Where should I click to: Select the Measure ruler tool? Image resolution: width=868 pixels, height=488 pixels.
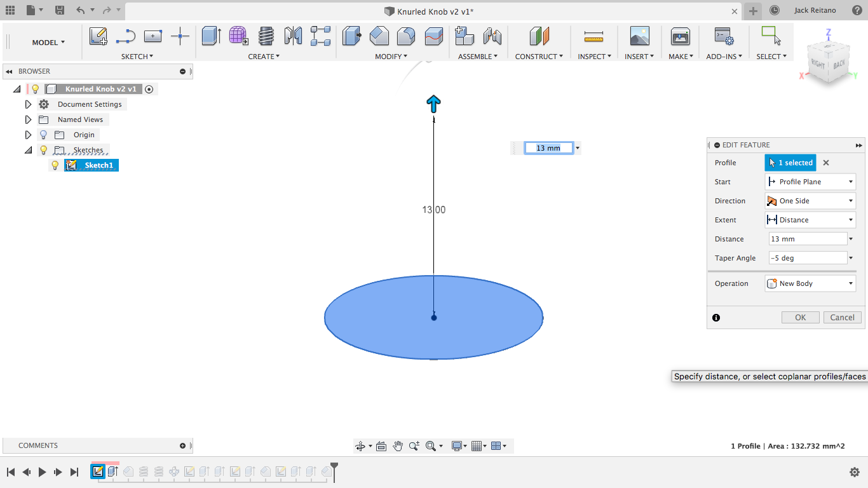(x=593, y=36)
